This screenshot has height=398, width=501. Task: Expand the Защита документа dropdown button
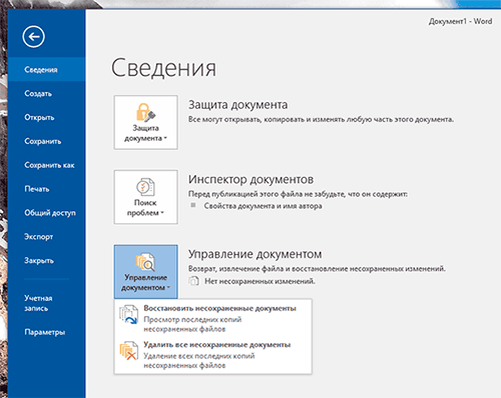click(146, 122)
